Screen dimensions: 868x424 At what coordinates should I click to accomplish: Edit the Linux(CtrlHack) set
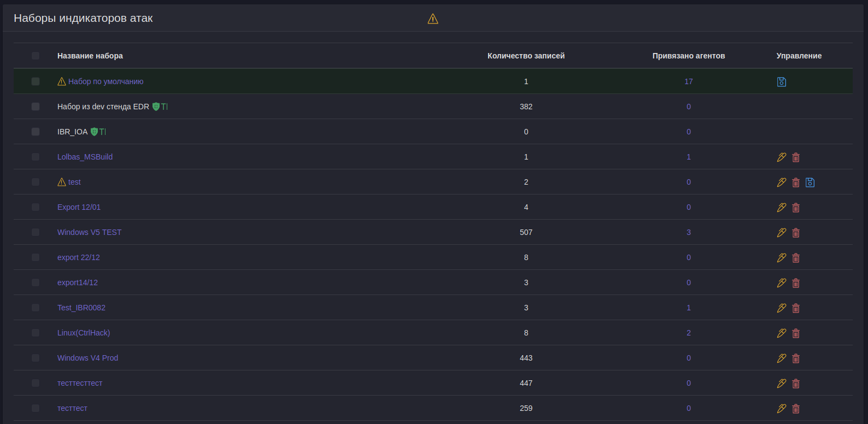point(782,333)
